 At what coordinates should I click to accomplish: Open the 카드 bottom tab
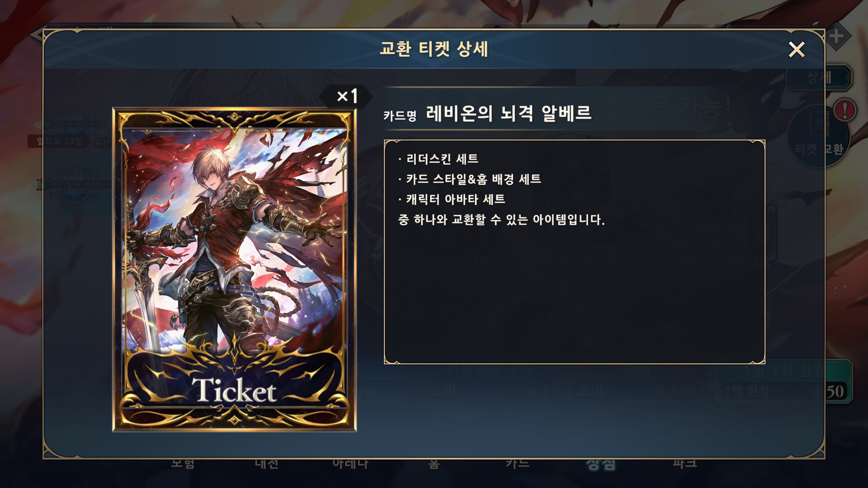518,464
